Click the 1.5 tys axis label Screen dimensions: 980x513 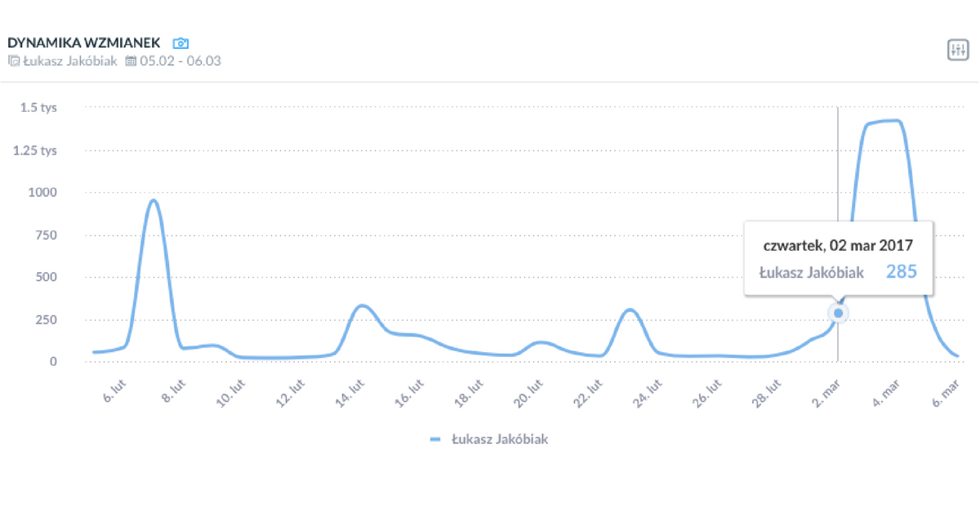[x=38, y=108]
